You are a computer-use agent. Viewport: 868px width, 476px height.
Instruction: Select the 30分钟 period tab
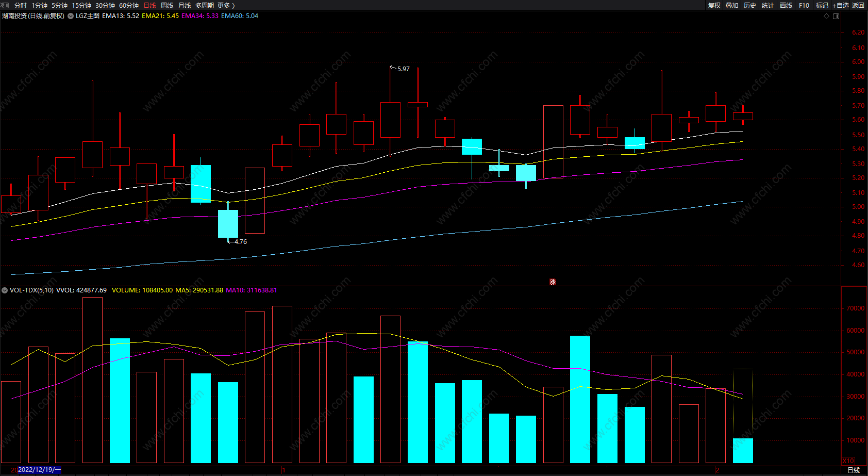(x=105, y=6)
